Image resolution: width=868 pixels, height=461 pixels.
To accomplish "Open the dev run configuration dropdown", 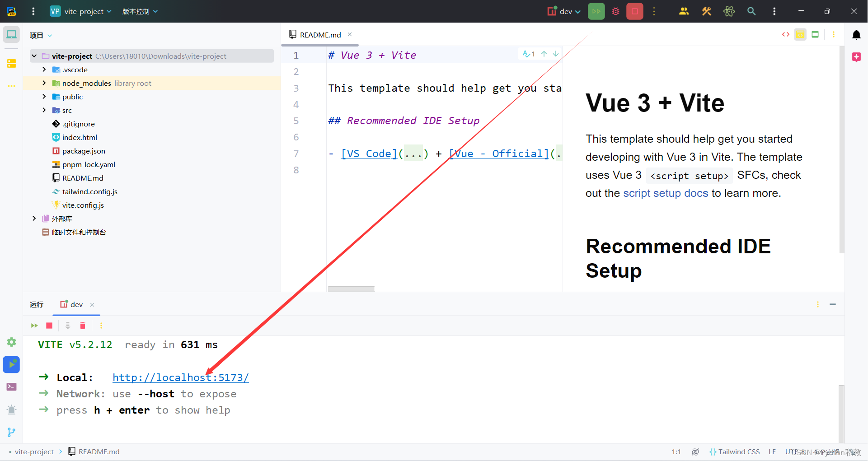I will pyautogui.click(x=564, y=11).
